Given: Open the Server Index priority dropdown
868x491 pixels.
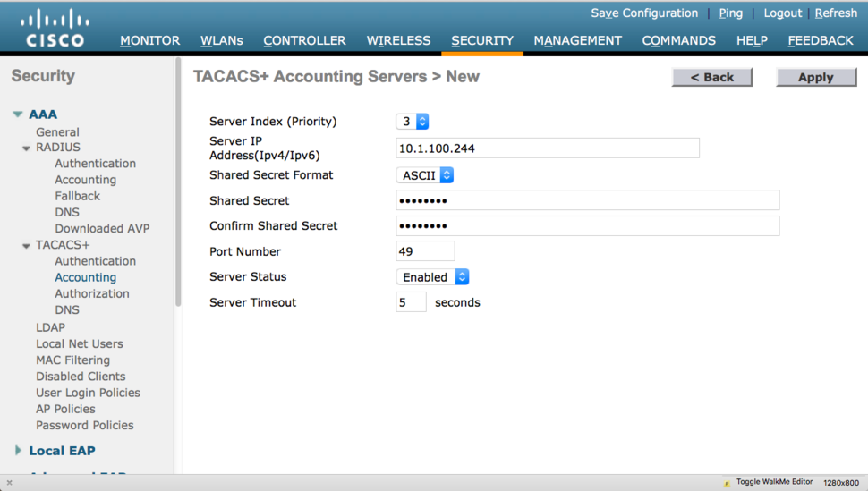Looking at the screenshot, I should pyautogui.click(x=413, y=122).
